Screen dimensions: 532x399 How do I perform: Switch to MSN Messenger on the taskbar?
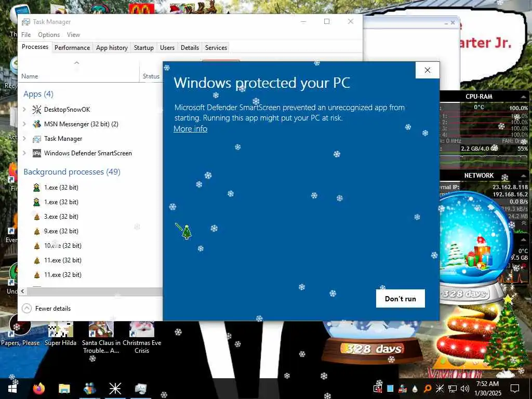pos(89,389)
